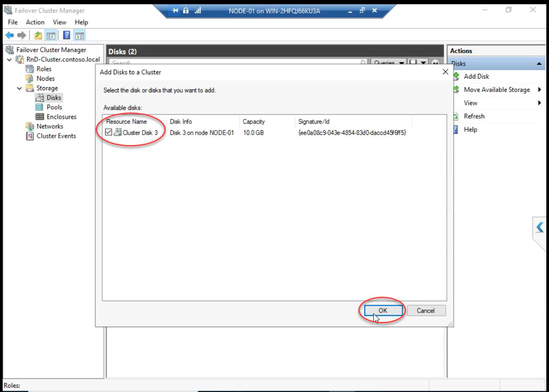Click the Cancel button in dialog
The height and width of the screenshot is (392, 549).
[x=426, y=310]
